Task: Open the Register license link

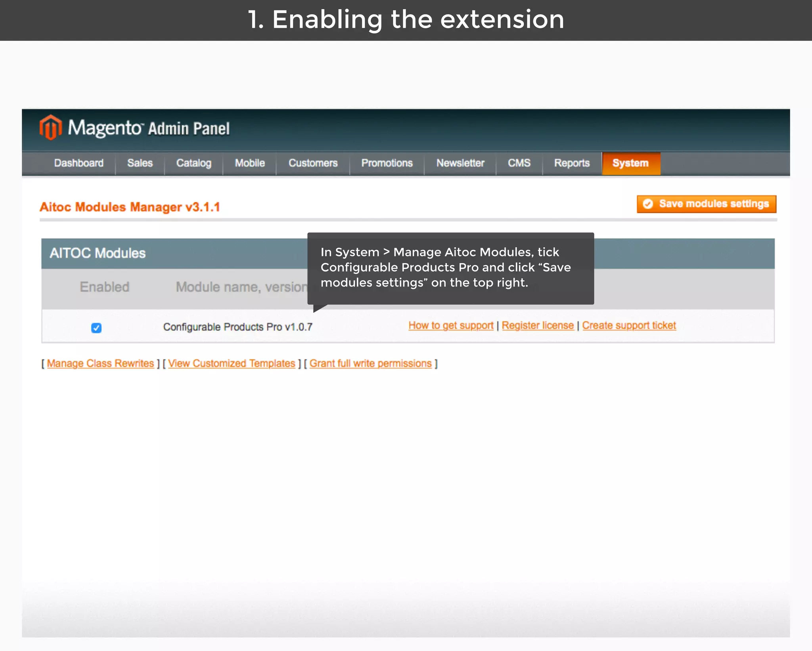Action: click(538, 326)
